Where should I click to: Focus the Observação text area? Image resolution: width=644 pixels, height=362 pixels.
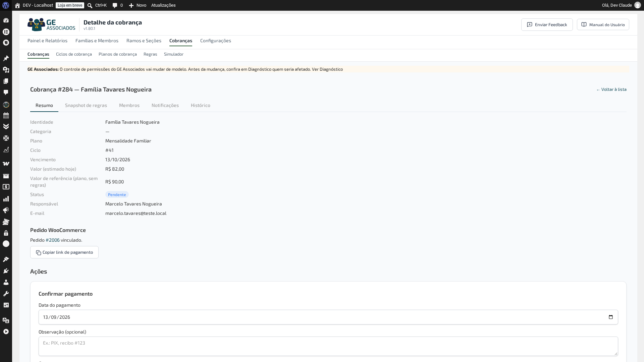(328, 346)
